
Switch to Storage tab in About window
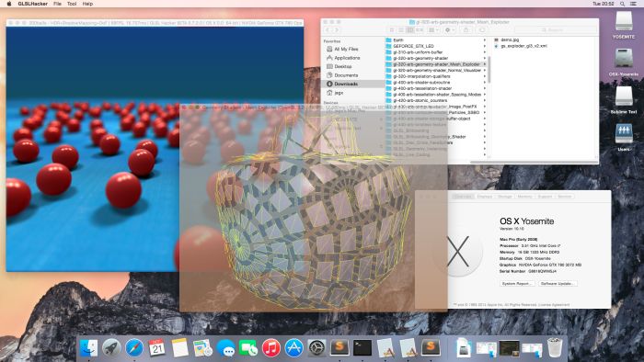504,197
